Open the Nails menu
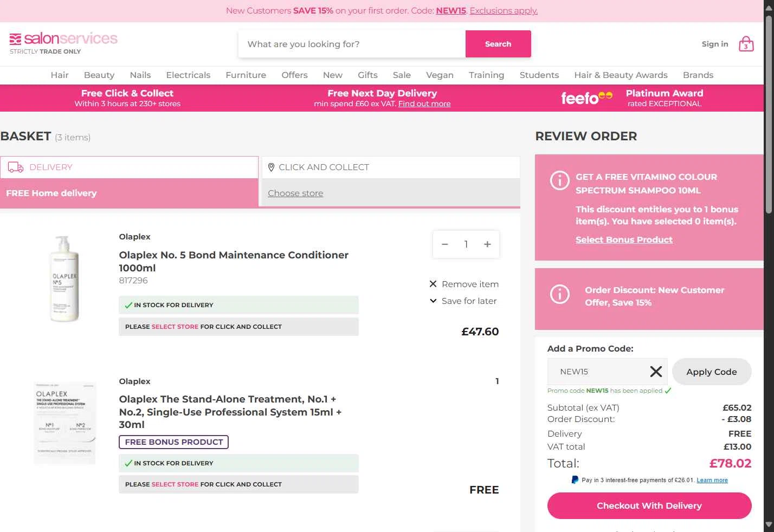The width and height of the screenshot is (774, 532). click(x=140, y=75)
